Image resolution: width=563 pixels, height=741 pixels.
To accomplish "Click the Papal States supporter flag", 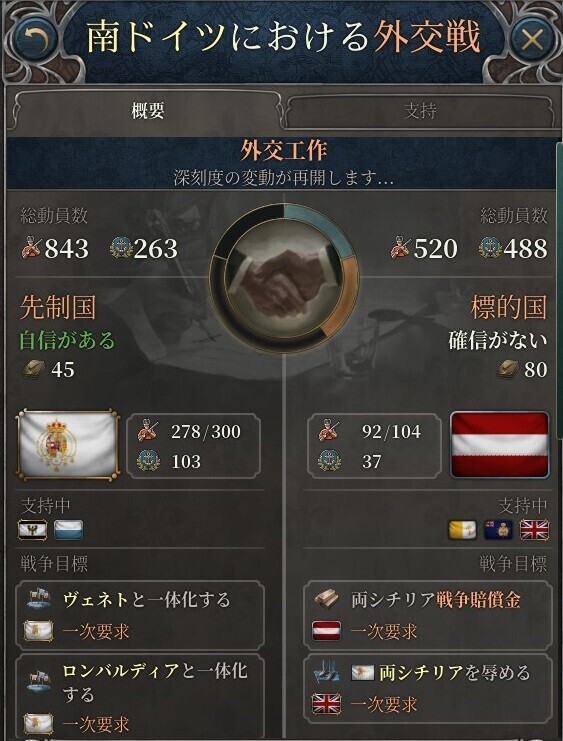I will point(462,530).
